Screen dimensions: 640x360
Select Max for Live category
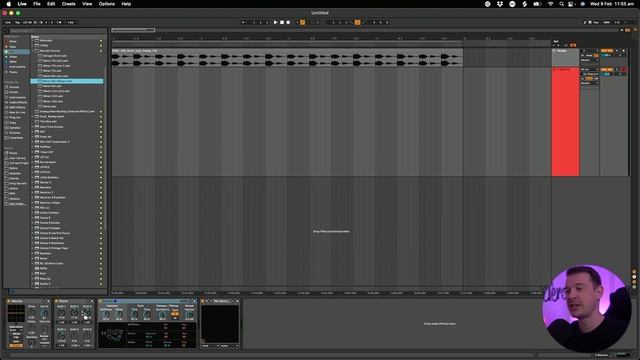pyautogui.click(x=17, y=112)
